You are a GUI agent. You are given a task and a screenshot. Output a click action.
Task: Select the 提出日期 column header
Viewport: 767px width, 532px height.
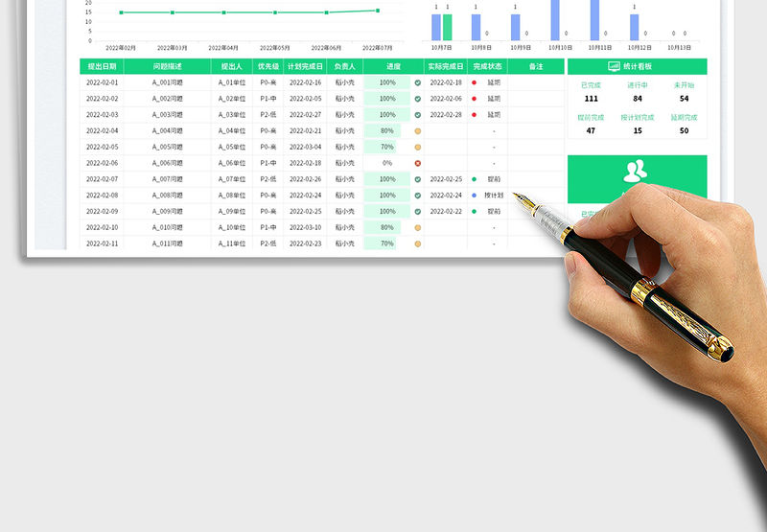pyautogui.click(x=102, y=66)
